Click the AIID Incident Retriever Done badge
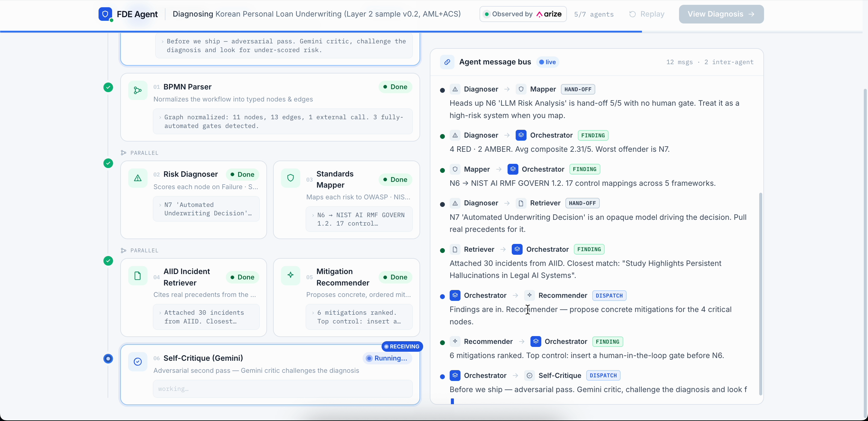The height and width of the screenshot is (421, 868). pyautogui.click(x=242, y=277)
